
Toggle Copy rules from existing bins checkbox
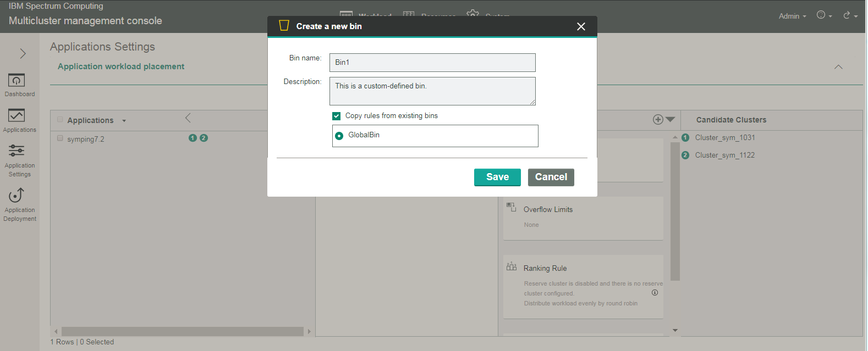tap(337, 116)
